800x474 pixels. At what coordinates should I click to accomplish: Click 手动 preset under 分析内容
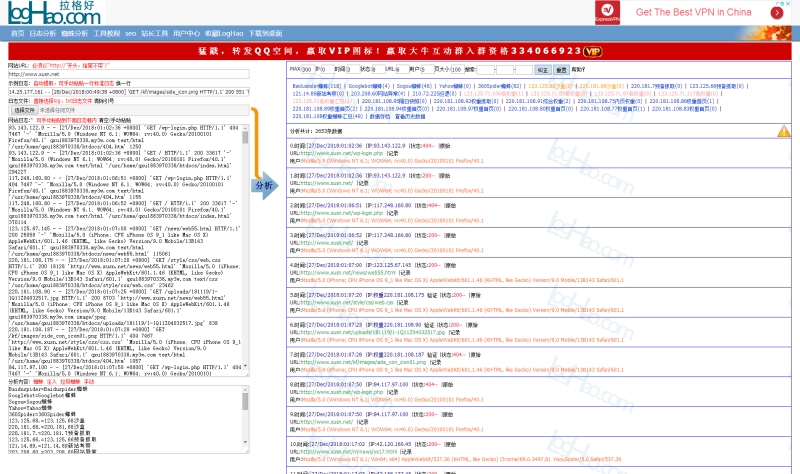click(x=89, y=382)
